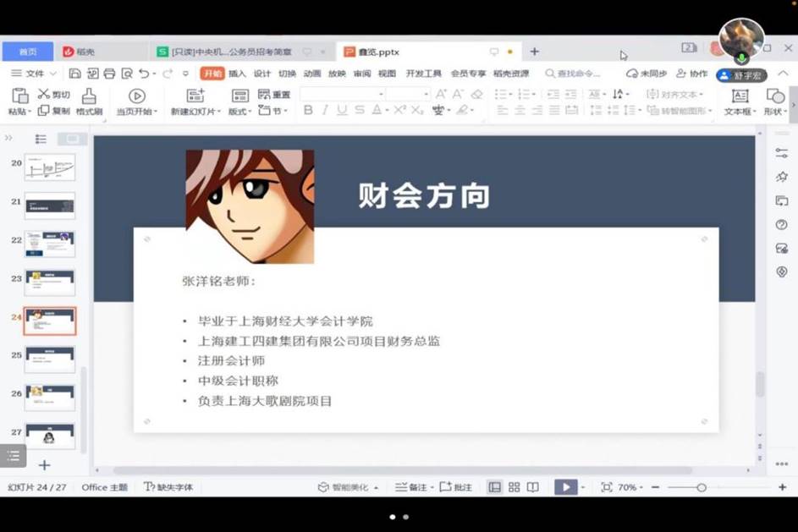
Task: Click the Format Painter (格式刷) icon
Action: click(89, 96)
